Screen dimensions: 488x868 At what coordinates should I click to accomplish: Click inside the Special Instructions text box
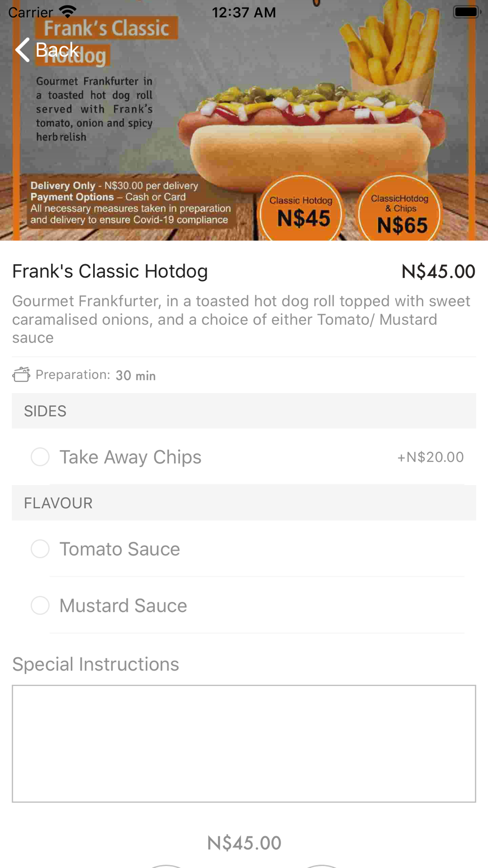pyautogui.click(x=244, y=744)
